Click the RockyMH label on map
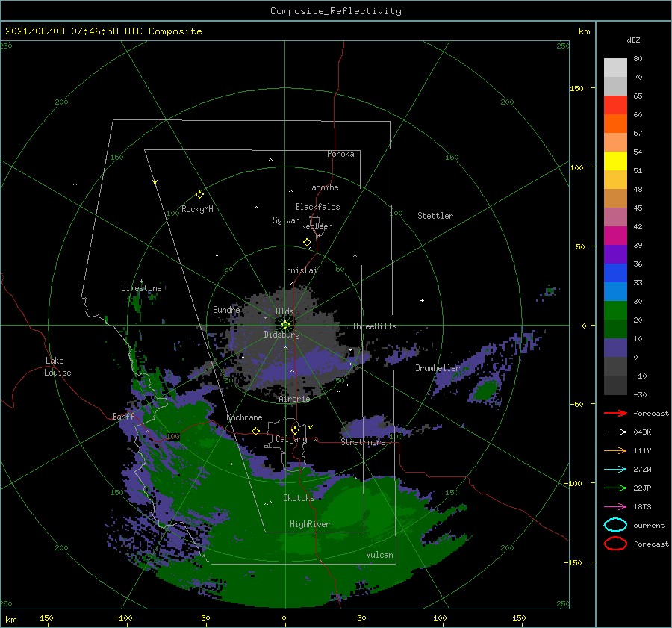 (197, 209)
